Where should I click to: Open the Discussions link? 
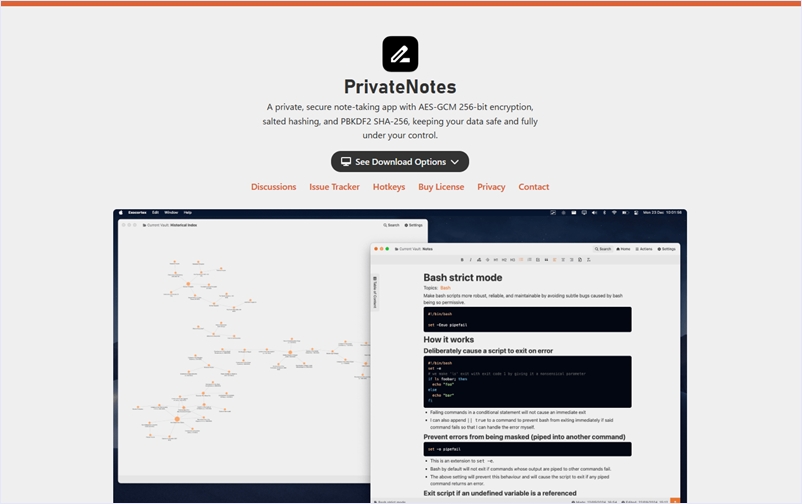(x=273, y=187)
